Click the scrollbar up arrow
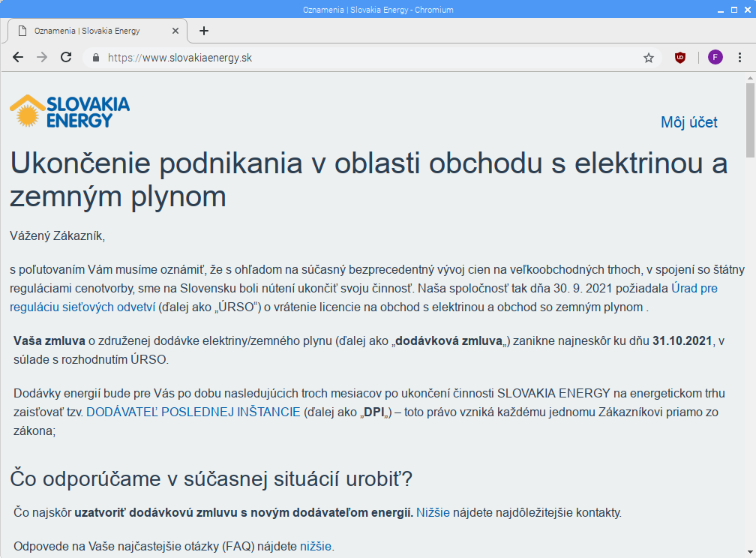 [x=750, y=78]
